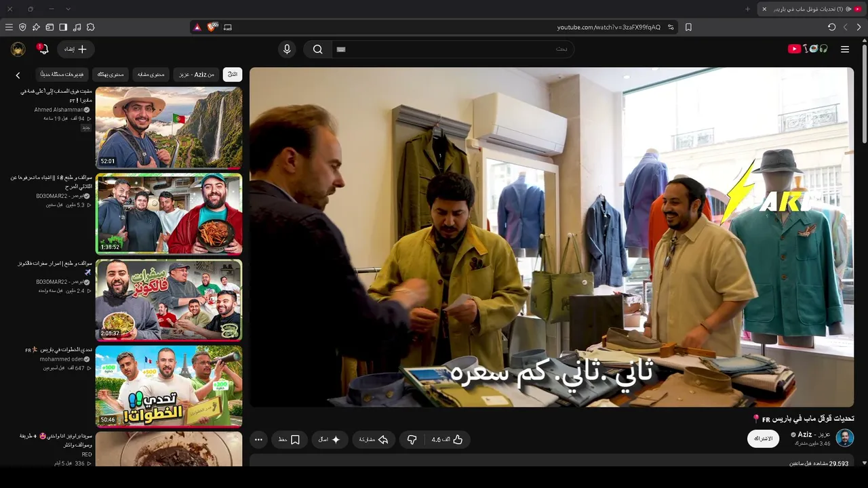Like the video (4.6 ألف)
868x488 pixels.
447,440
